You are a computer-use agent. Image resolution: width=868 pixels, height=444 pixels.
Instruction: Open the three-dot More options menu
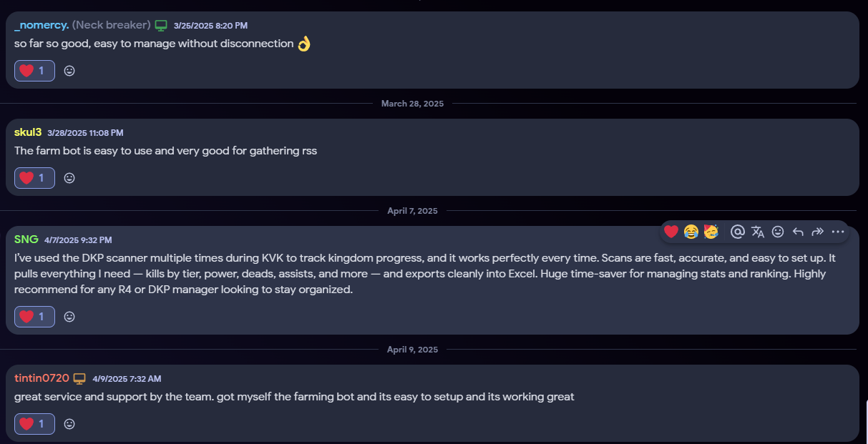(x=838, y=232)
